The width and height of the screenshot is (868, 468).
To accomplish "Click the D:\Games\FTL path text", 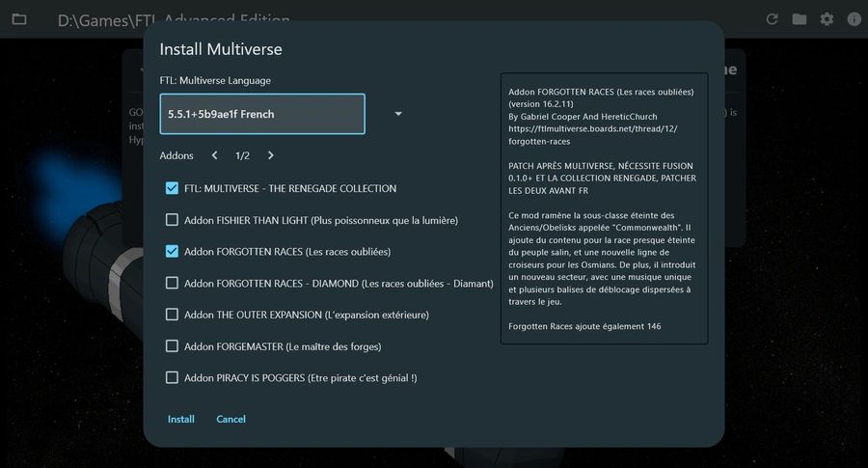I will point(174,20).
